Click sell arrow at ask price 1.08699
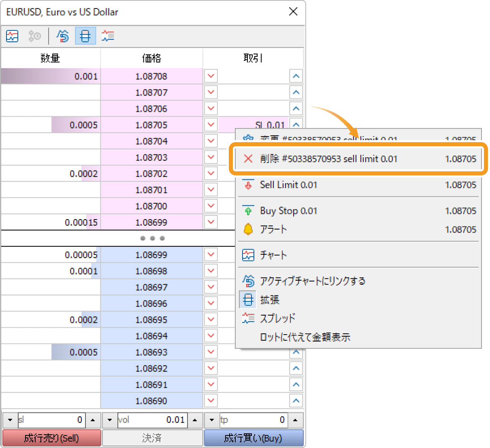Screen dimensions: 490x448 point(211,222)
